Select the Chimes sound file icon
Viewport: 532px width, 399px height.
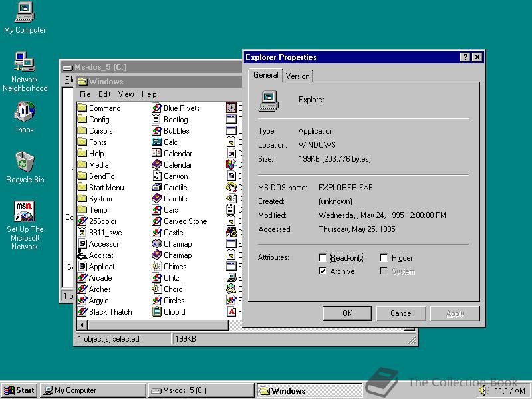click(x=156, y=267)
